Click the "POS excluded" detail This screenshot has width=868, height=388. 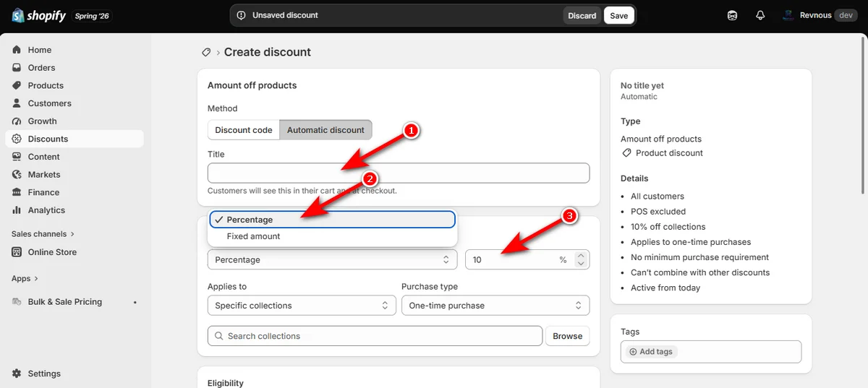pyautogui.click(x=658, y=212)
